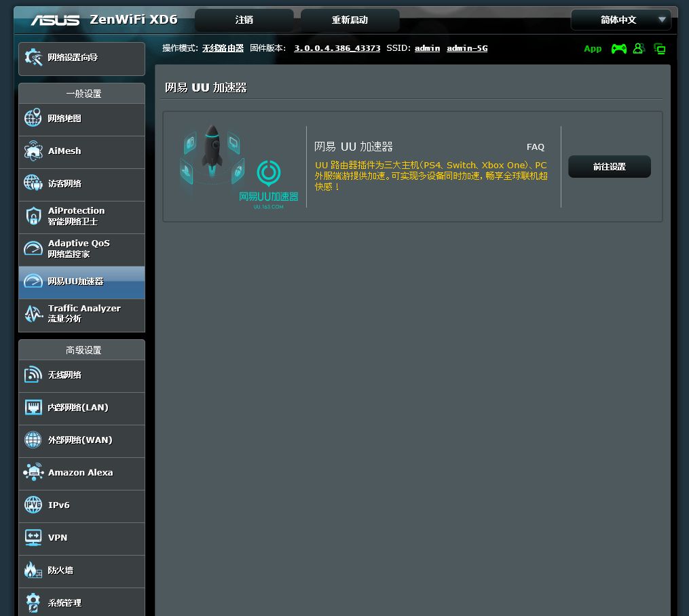Screen dimensions: 689x616
Task: Click the ASUS logo
Action: pos(56,20)
